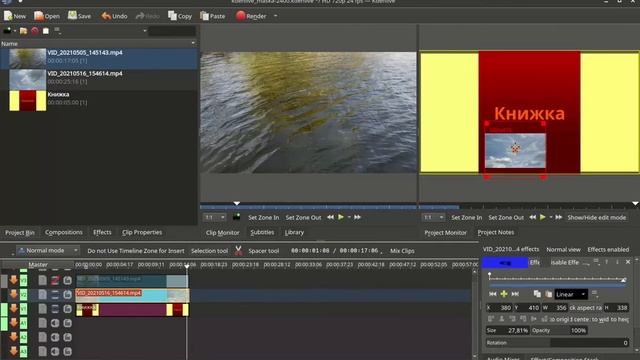This screenshot has width=640, height=360.
Task: Toggle hide video icon on V3 track
Action: point(55,280)
